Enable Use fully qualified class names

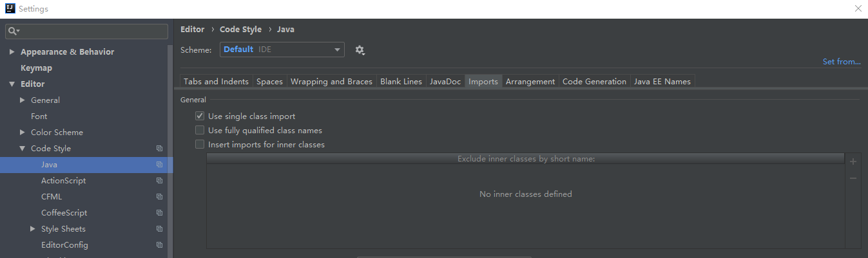click(x=200, y=131)
